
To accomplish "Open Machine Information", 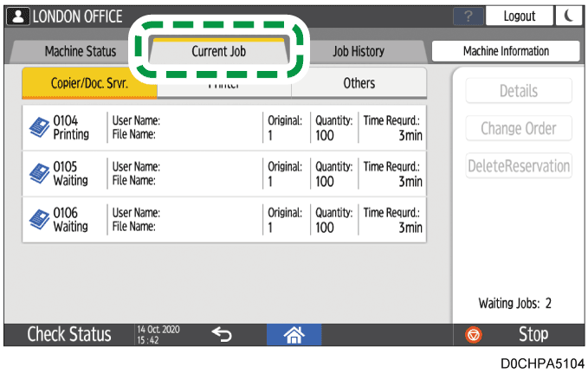I will [x=505, y=52].
